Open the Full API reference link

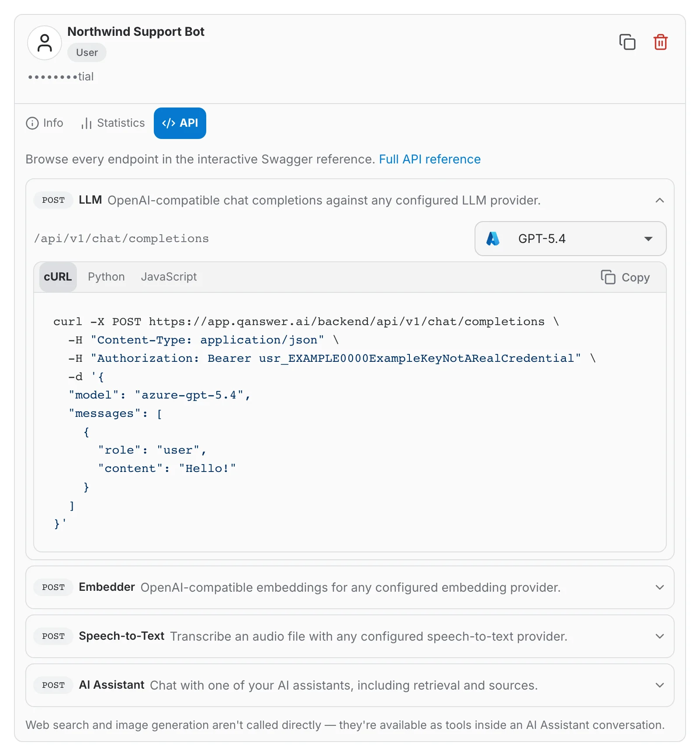pyautogui.click(x=430, y=159)
